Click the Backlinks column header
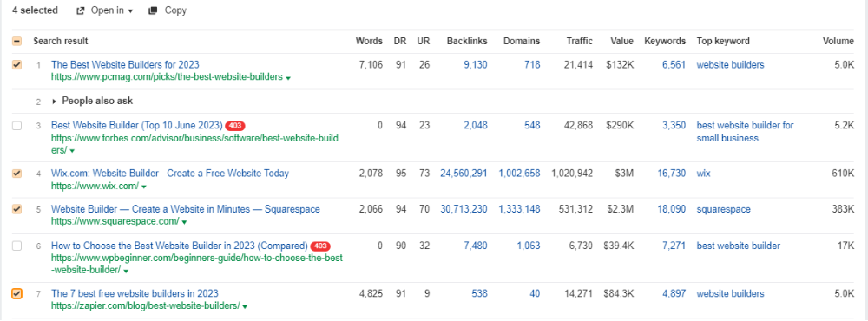Image resolution: width=868 pixels, height=321 pixels. [x=467, y=41]
